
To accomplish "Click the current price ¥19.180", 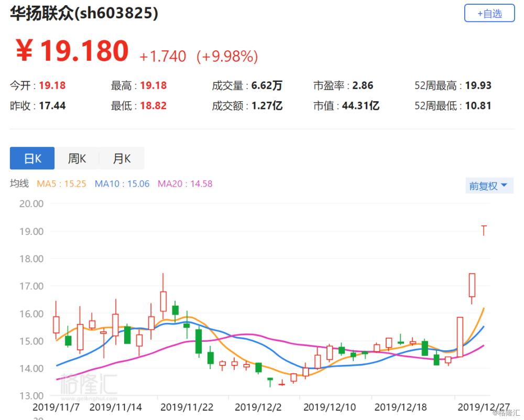I will tap(72, 50).
